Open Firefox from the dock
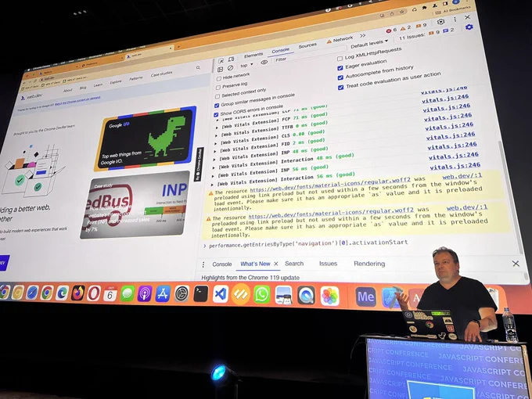Viewport: 532px width, 399px height. click(78, 293)
